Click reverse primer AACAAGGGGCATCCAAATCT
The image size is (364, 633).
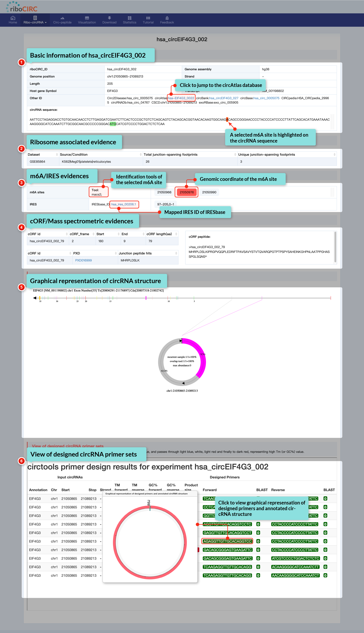[295, 575]
